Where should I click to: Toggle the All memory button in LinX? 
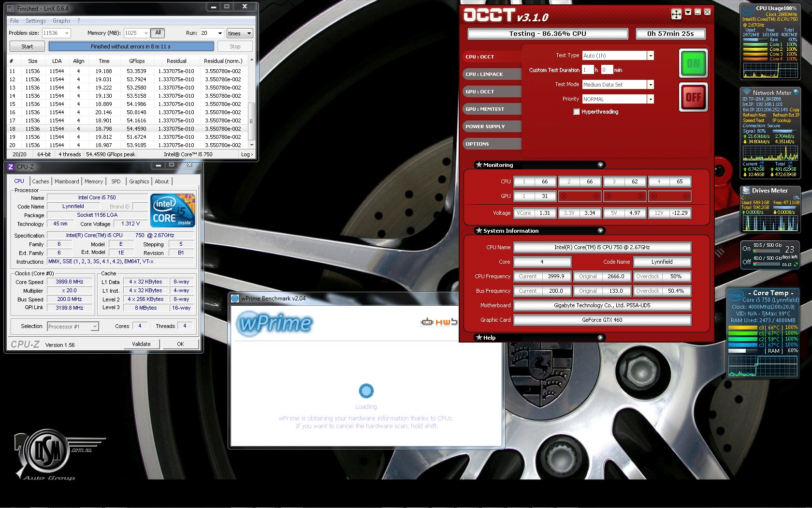tap(158, 33)
